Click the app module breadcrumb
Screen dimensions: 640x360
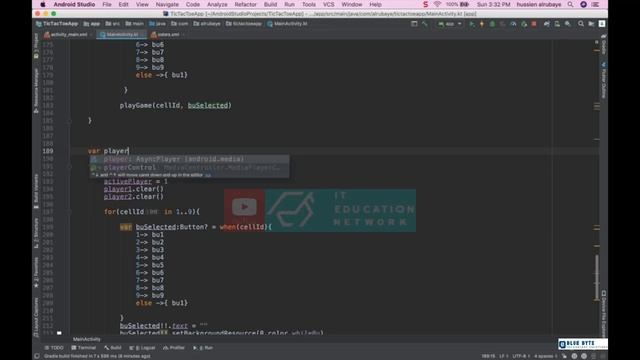pos(92,24)
